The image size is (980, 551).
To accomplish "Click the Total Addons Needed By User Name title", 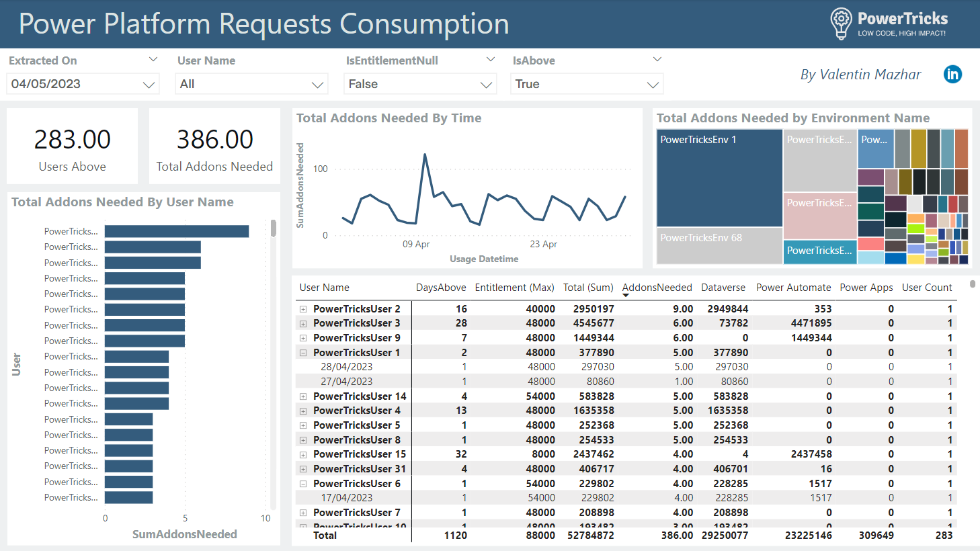I will [x=122, y=202].
